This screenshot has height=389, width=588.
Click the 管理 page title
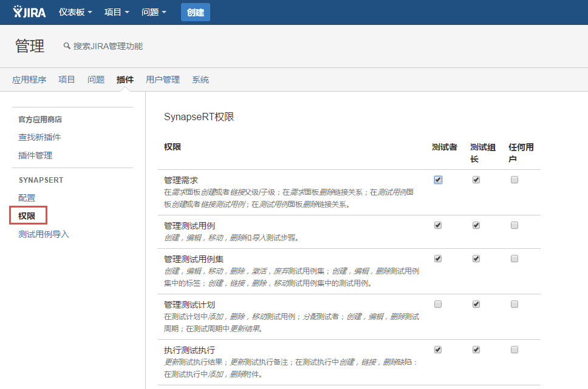(30, 46)
